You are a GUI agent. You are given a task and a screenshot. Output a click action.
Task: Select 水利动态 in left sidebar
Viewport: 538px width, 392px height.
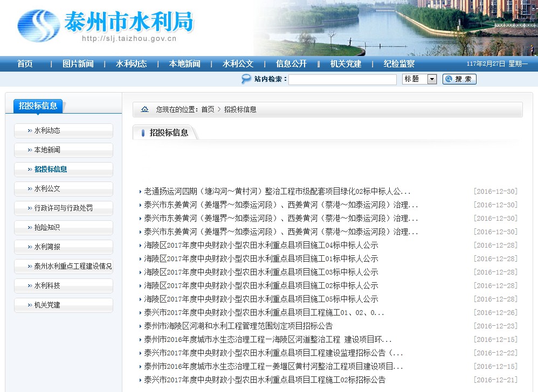47,130
